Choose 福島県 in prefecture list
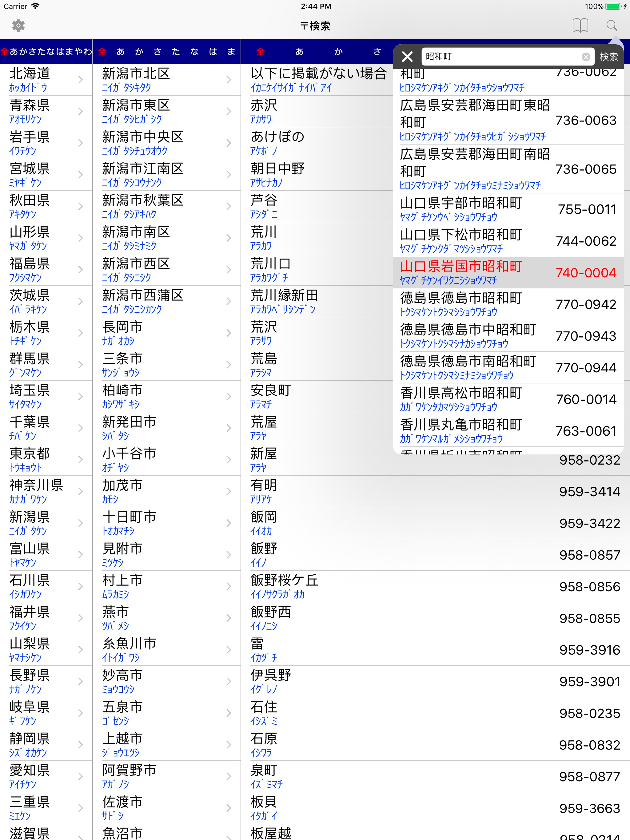This screenshot has width=630, height=840. [46, 270]
